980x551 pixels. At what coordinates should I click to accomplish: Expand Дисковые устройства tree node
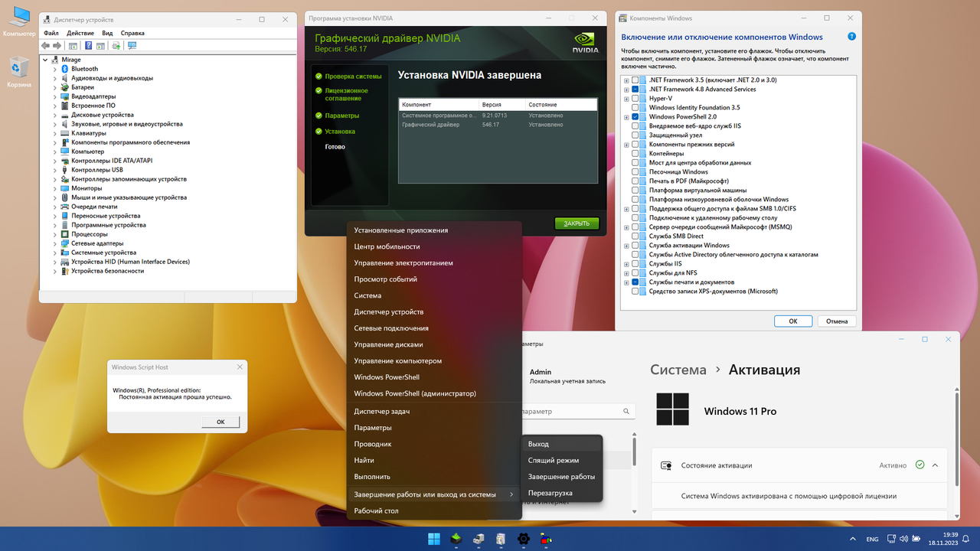click(55, 115)
